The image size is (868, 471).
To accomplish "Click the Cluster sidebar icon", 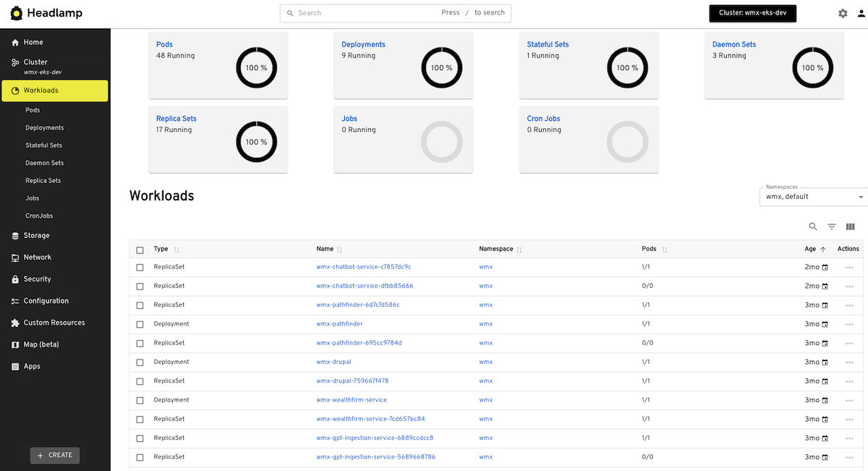I will tap(15, 63).
